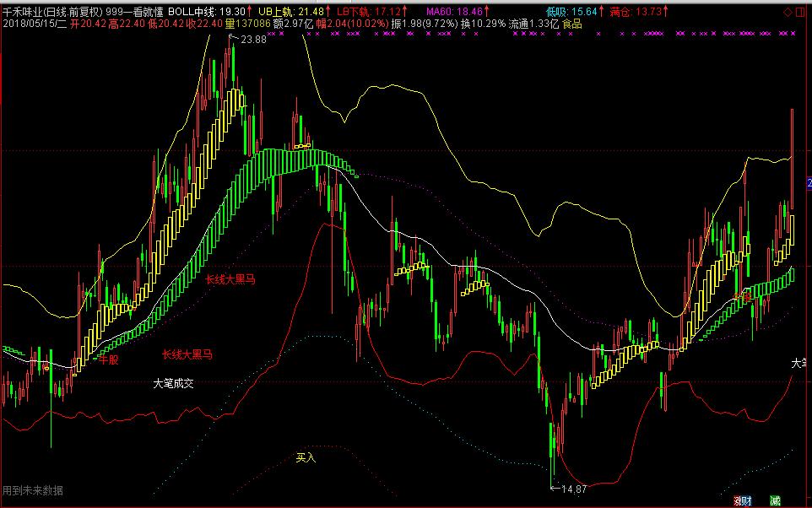Image resolution: width=812 pixels, height=508 pixels.
Task: Click the bottom price label 14.87
Action: (574, 489)
